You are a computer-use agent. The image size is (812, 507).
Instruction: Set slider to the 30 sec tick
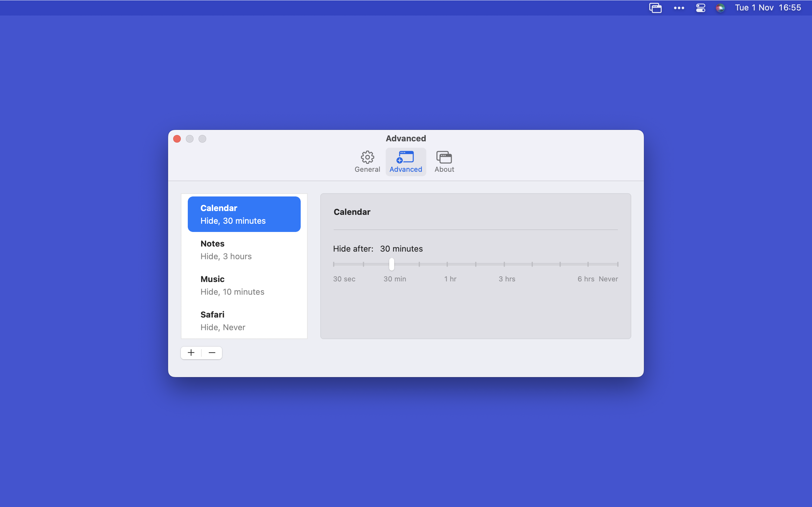point(334,264)
